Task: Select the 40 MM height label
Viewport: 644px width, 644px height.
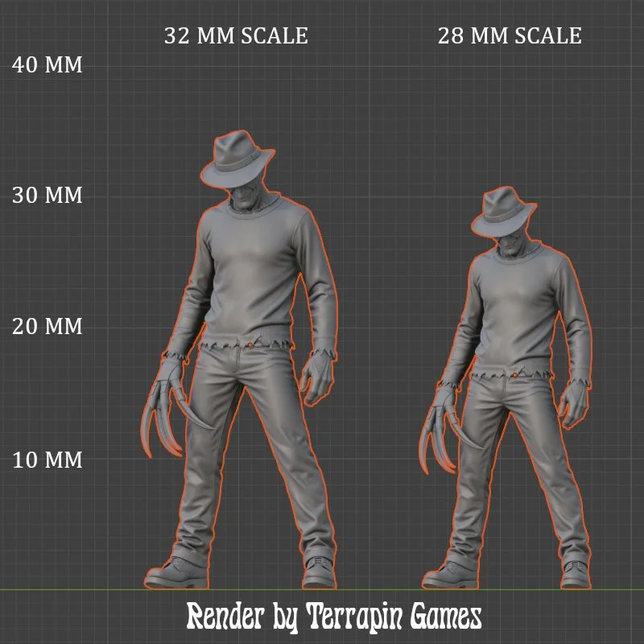Action: [x=47, y=65]
